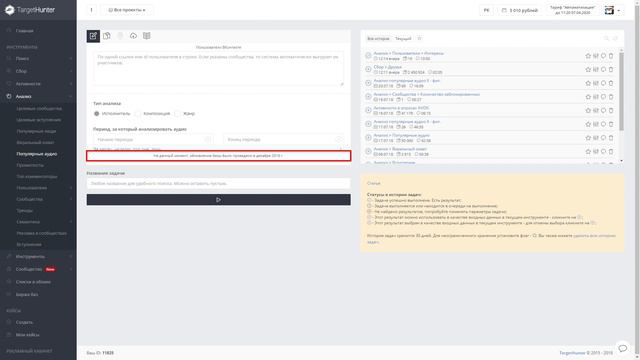Click the balance '3 010 рублей' button
The width and height of the screenshot is (640, 360).
coord(520,10)
